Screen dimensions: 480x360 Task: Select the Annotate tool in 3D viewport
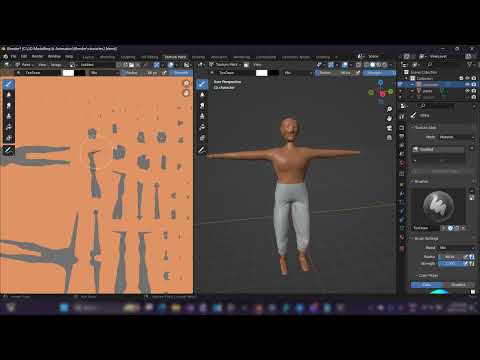(202, 150)
